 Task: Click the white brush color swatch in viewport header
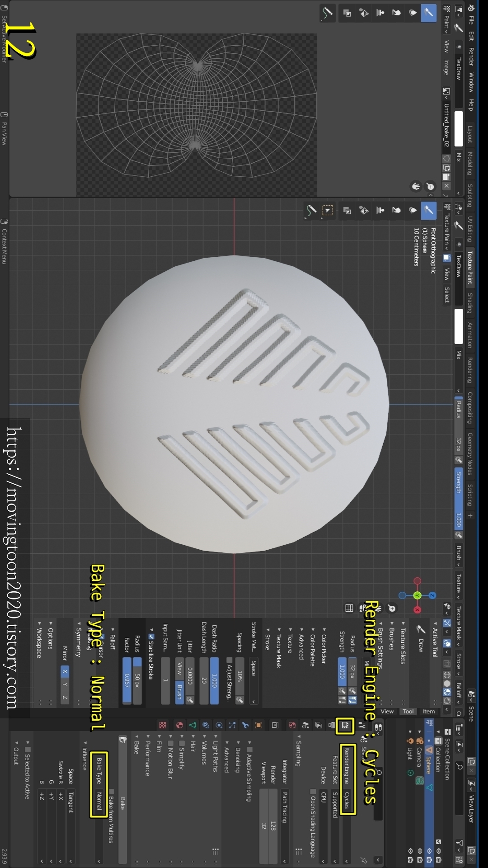tap(458, 326)
